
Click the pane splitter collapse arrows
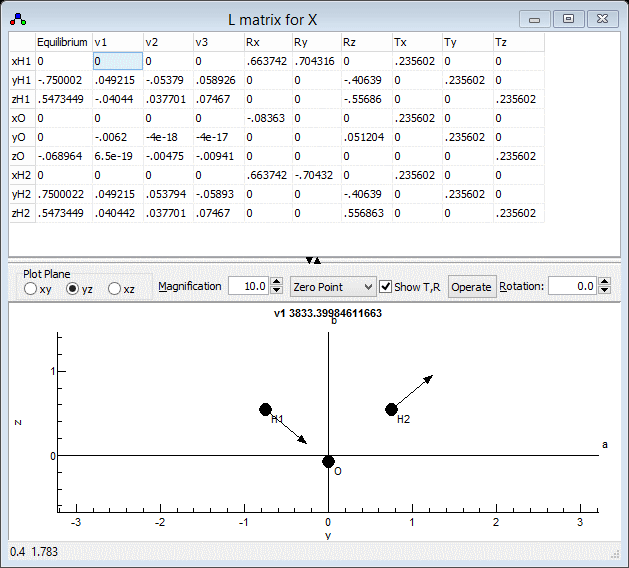coord(313,260)
